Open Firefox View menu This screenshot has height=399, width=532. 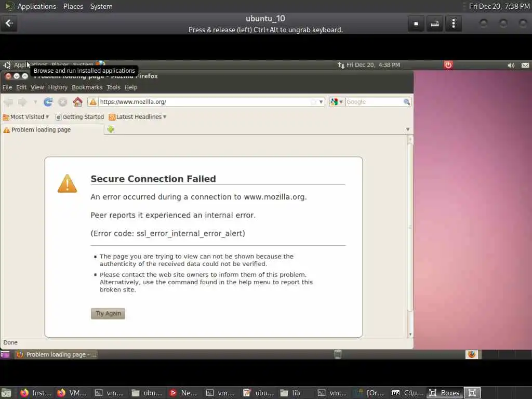point(37,87)
